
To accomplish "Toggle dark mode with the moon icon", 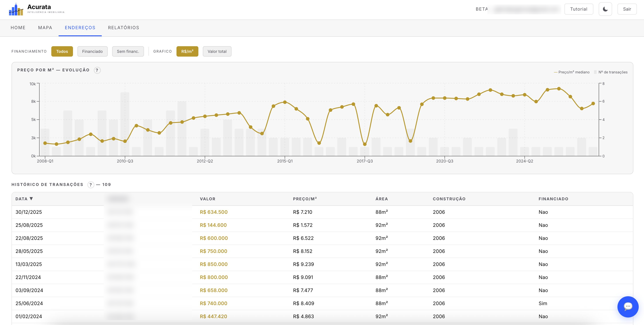I will click(605, 9).
